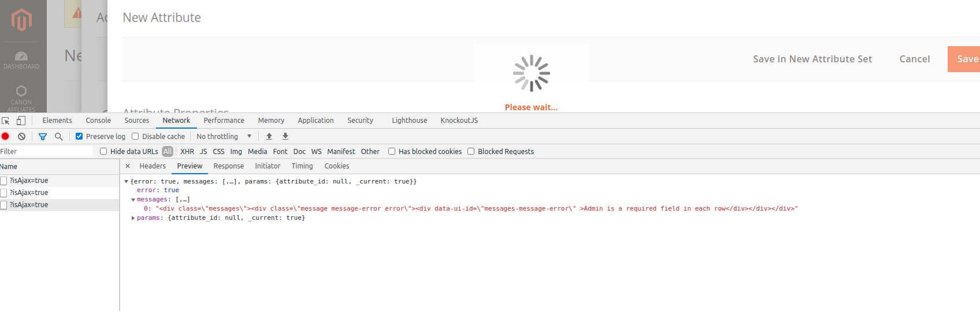980x311 pixels.
Task: Tick third ?isAjax=true request checkbox
Action: [x=3, y=205]
